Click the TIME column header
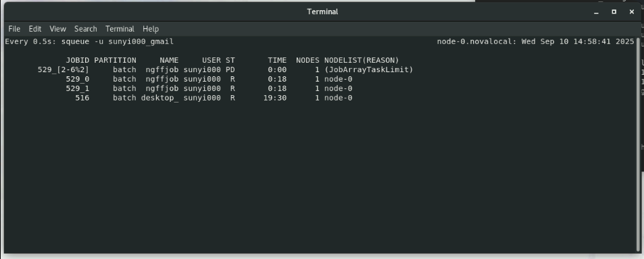The height and width of the screenshot is (259, 644). 277,60
